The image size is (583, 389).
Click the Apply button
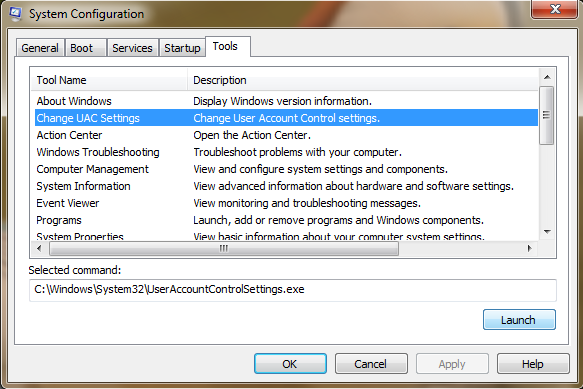coord(452,364)
